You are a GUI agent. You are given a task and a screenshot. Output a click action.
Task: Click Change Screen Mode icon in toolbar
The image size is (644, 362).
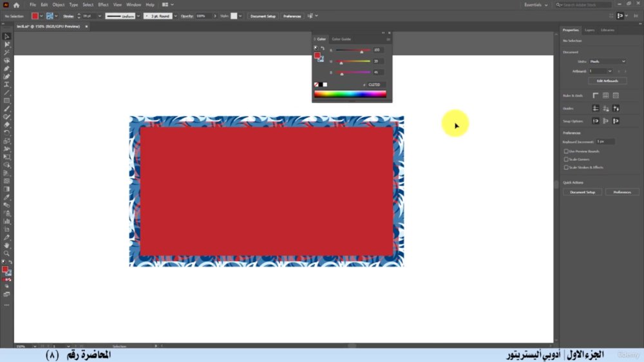click(x=6, y=294)
